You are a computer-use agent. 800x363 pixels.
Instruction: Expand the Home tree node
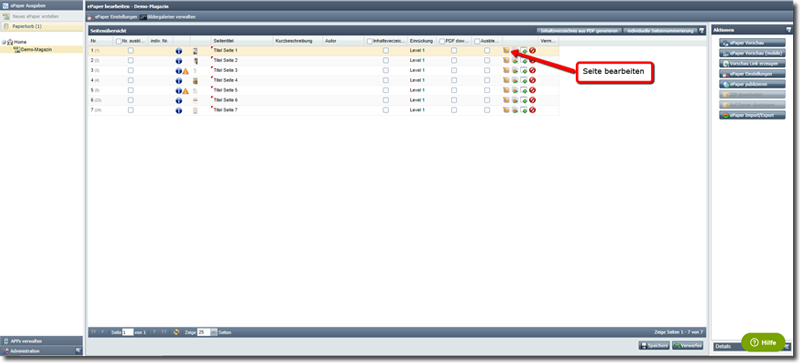coord(4,42)
